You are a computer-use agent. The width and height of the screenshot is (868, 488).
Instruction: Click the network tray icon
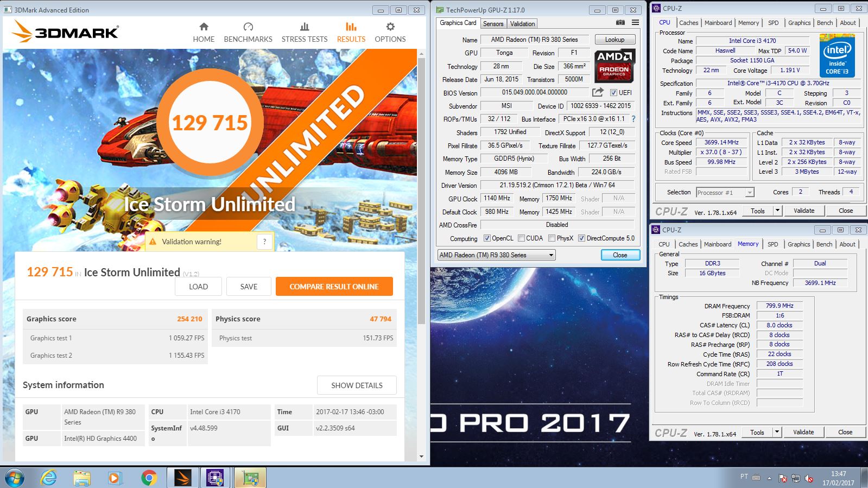click(x=796, y=478)
